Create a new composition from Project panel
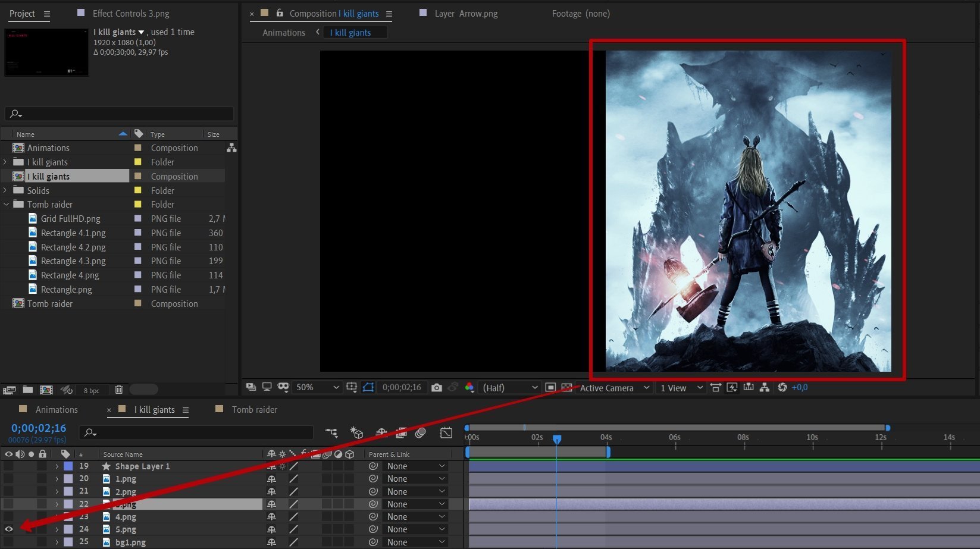The width and height of the screenshot is (980, 549). click(46, 390)
